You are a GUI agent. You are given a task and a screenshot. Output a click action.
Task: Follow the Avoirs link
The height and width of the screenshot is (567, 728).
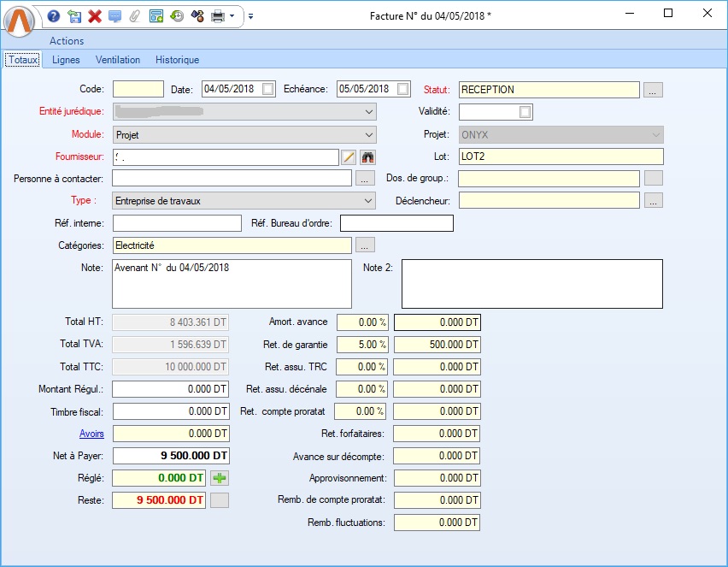coord(91,434)
